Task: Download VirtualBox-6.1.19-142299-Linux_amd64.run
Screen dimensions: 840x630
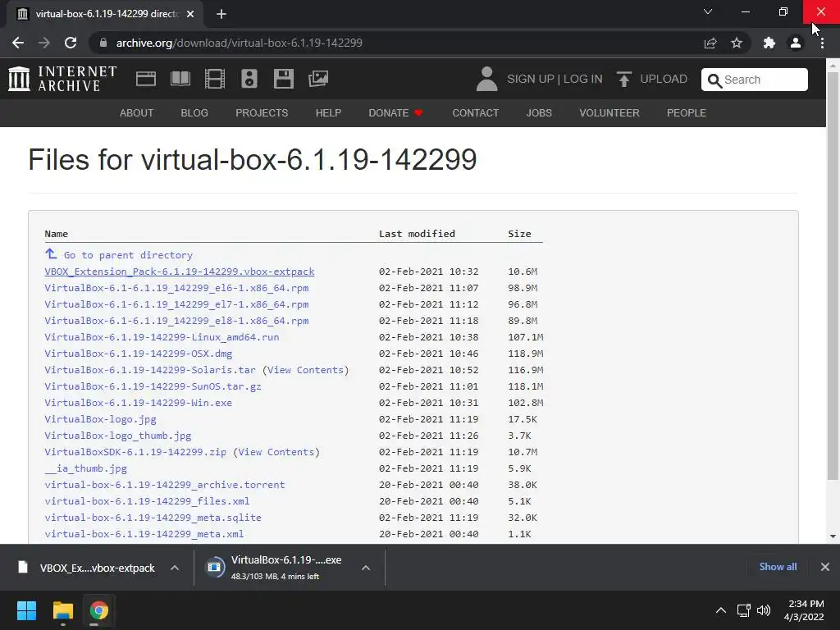Action: (162, 337)
